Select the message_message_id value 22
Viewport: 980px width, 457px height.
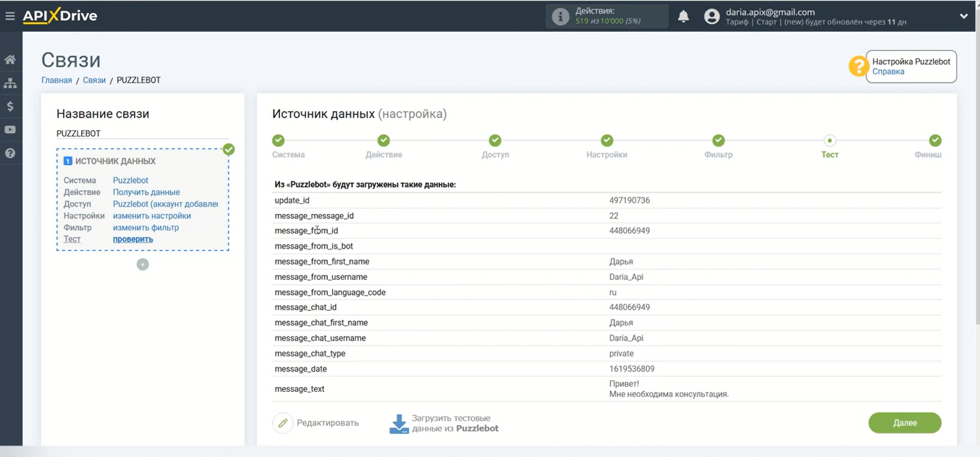(x=614, y=215)
